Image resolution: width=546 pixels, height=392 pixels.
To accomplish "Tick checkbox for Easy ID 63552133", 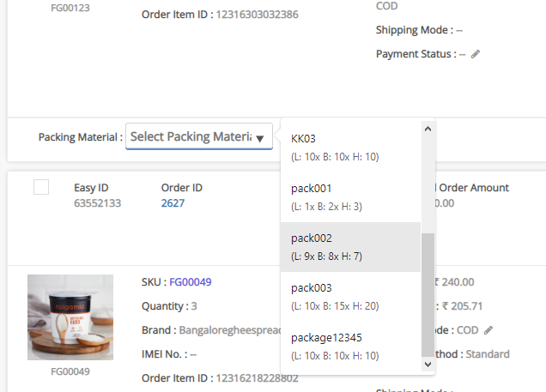I will tap(41, 187).
